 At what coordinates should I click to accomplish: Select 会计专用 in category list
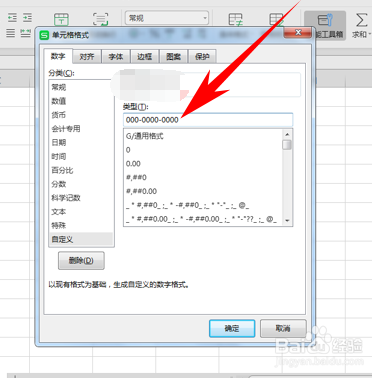tap(81, 129)
